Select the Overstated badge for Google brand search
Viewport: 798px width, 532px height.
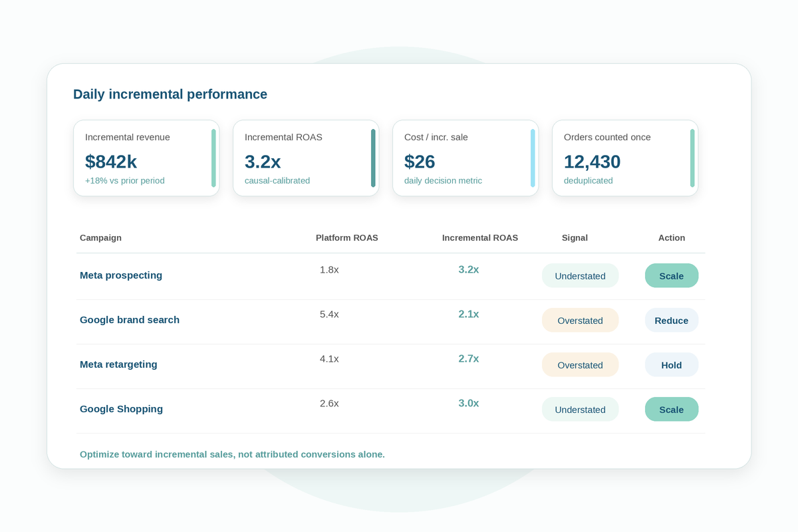tap(580, 320)
